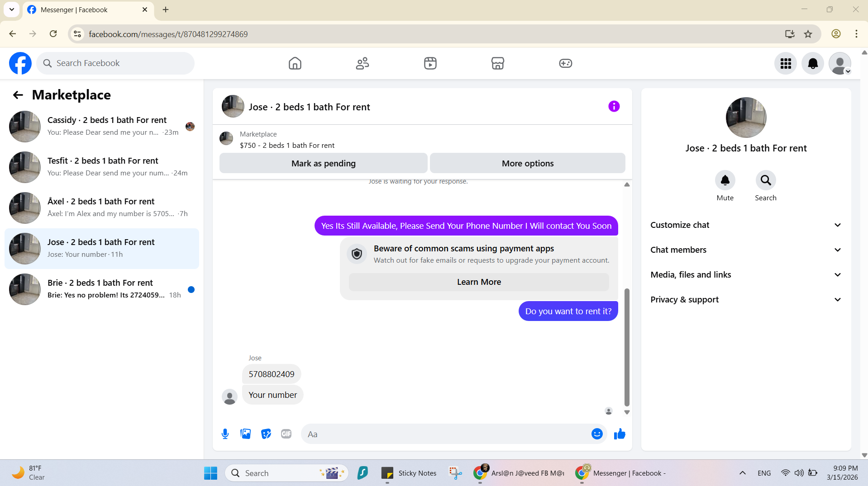Image resolution: width=868 pixels, height=486 pixels.
Task: Attach a photo using the image icon
Action: pos(246,434)
